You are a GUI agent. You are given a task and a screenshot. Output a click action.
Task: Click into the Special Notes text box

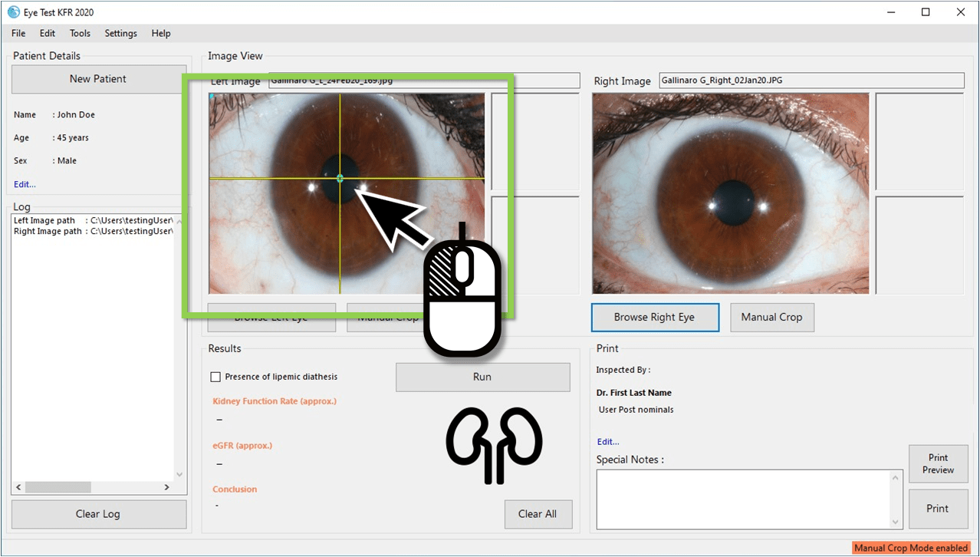click(x=743, y=499)
